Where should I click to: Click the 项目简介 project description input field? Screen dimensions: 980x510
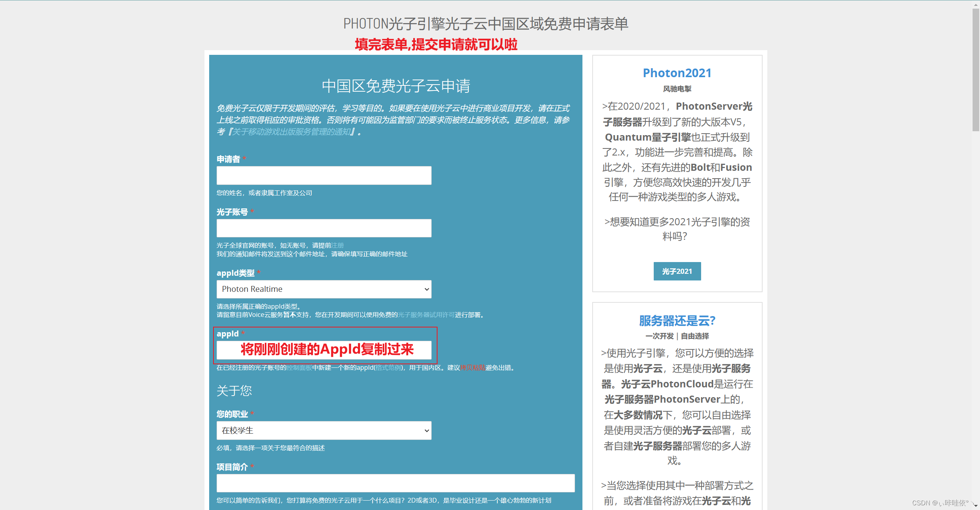point(396,483)
